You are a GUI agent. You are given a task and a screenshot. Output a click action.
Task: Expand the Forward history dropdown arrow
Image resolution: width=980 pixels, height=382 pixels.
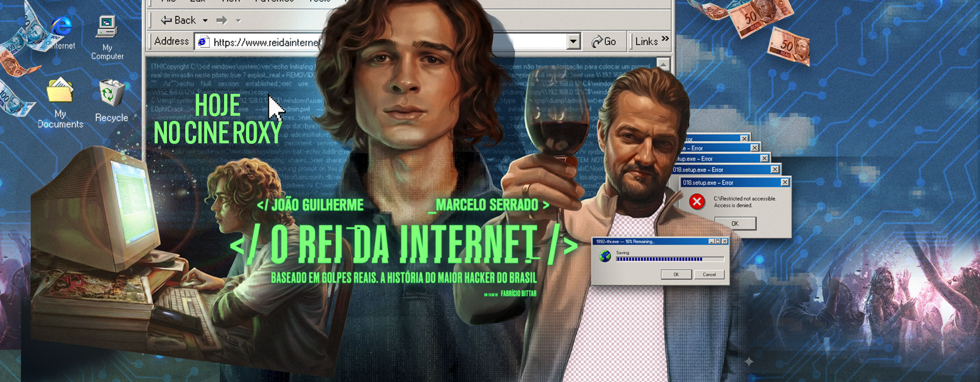(x=238, y=21)
